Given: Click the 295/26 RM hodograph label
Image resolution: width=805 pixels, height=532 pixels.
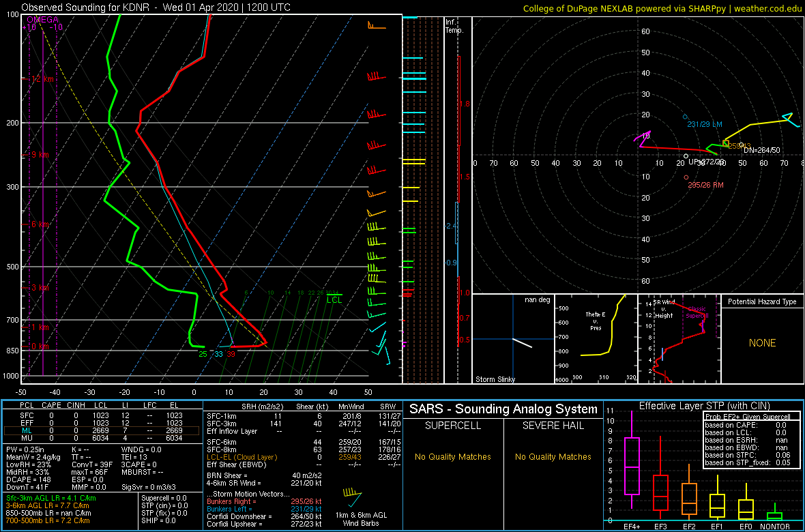Looking at the screenshot, I should [706, 185].
